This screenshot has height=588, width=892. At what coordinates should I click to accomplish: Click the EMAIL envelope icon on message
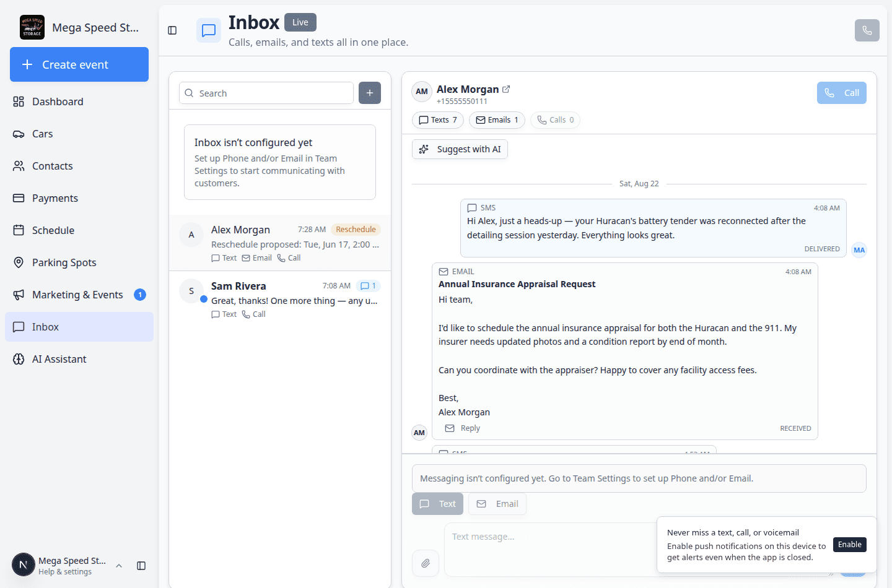tap(444, 272)
